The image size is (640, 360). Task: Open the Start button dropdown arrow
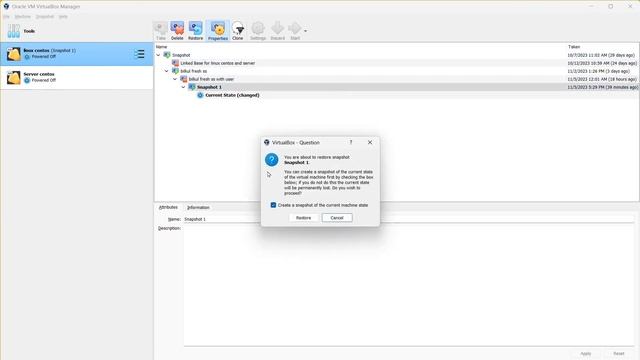pyautogui.click(x=305, y=31)
